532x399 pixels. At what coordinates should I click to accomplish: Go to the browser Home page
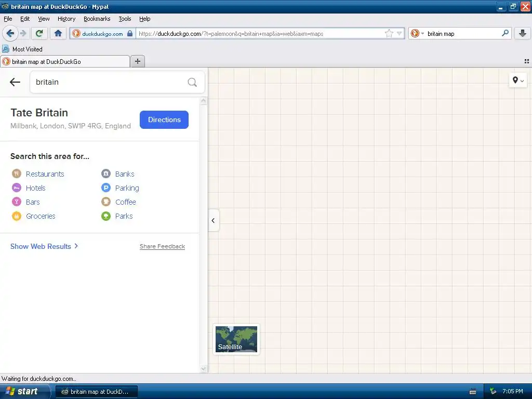click(58, 33)
